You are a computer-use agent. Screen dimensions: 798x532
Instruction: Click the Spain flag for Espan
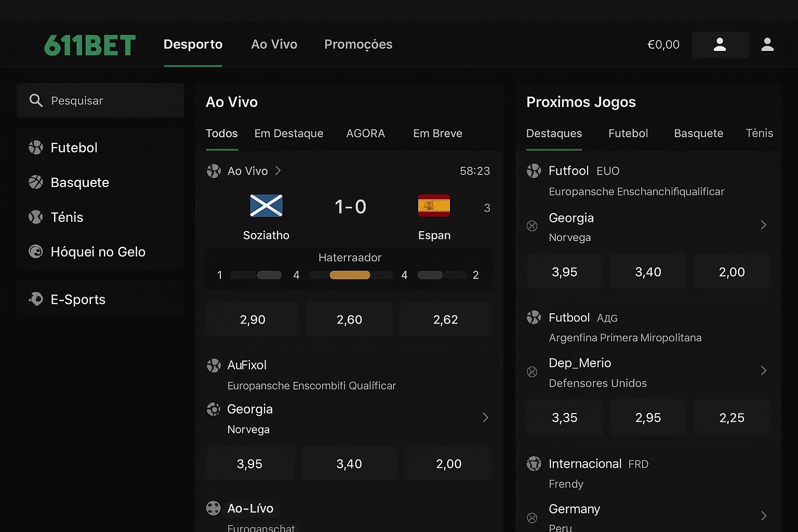click(434, 206)
